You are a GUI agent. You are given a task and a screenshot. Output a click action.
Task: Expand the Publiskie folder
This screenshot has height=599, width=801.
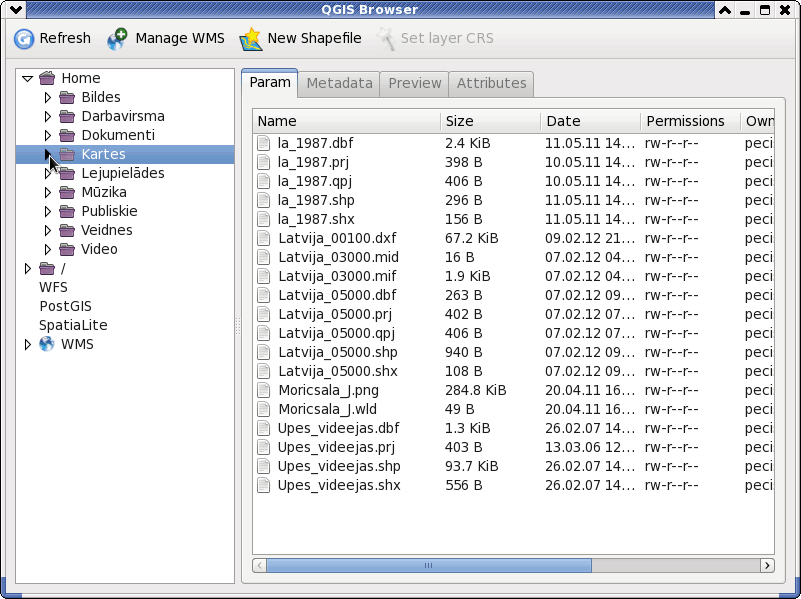pyautogui.click(x=48, y=211)
